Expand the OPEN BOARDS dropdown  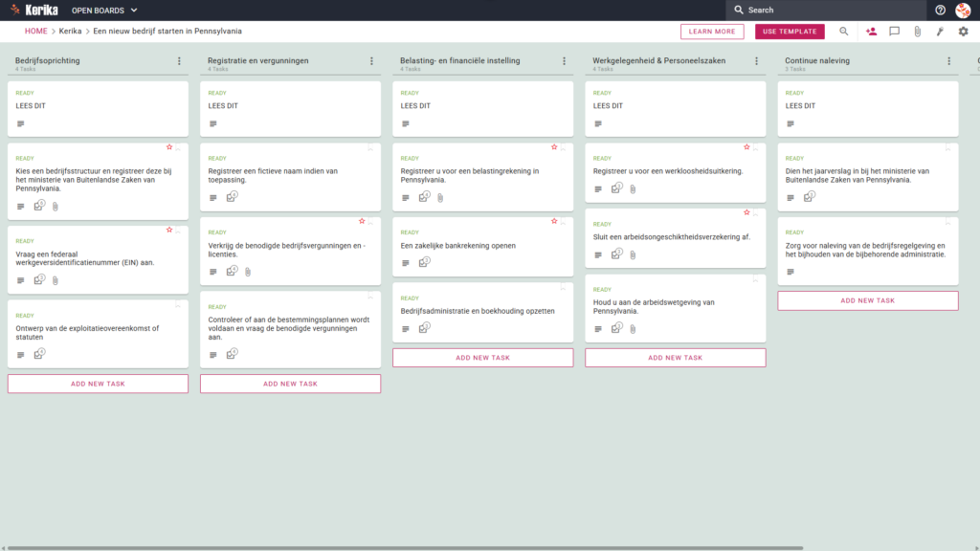pyautogui.click(x=104, y=10)
